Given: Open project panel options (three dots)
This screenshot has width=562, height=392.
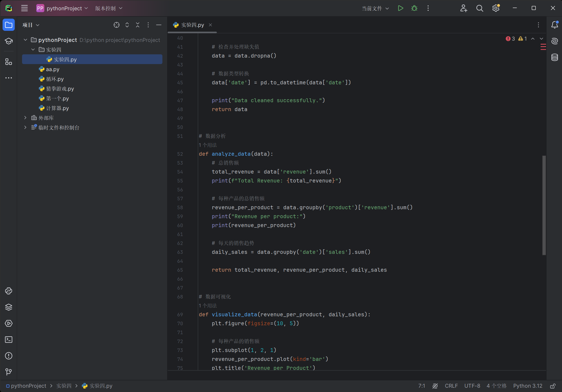Looking at the screenshot, I should (148, 25).
